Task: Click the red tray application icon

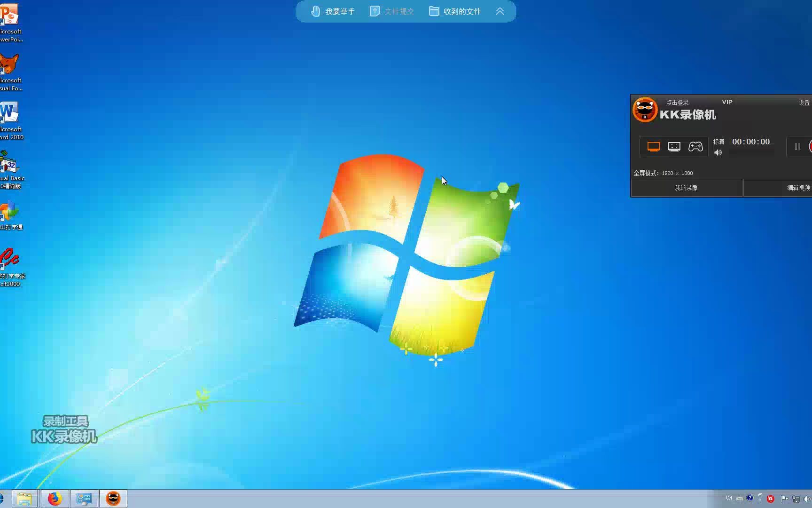Action: [x=771, y=499]
